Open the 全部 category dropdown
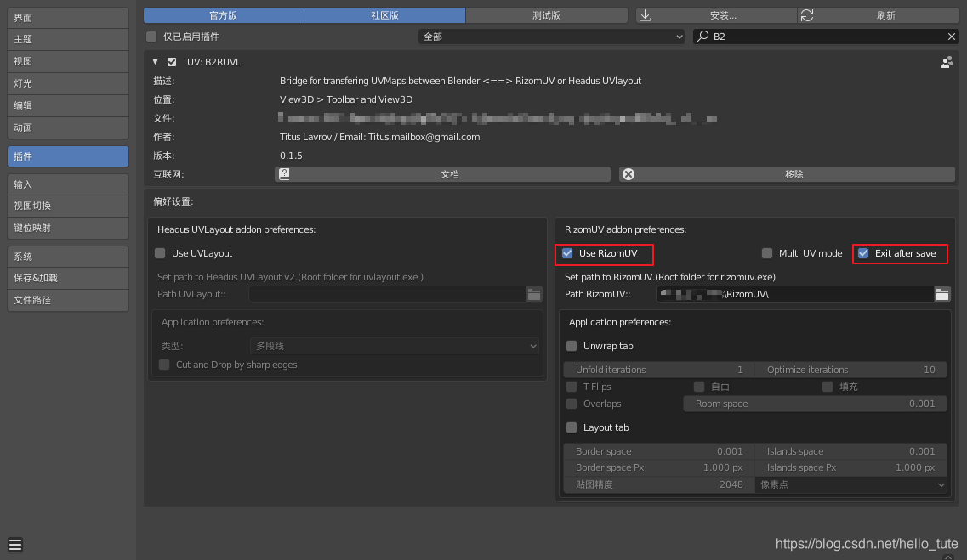 click(552, 37)
